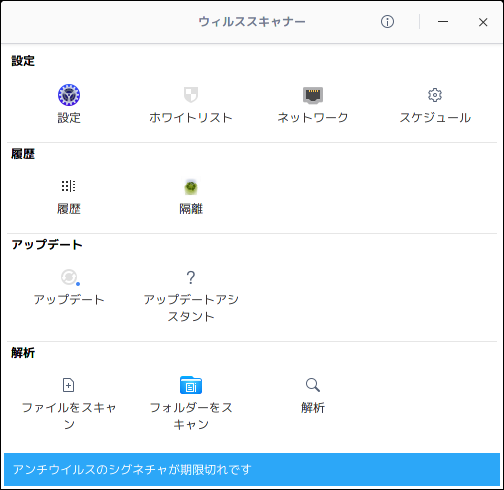Open the ネットワーク ethernet port icon
This screenshot has height=490, width=504.
(313, 95)
